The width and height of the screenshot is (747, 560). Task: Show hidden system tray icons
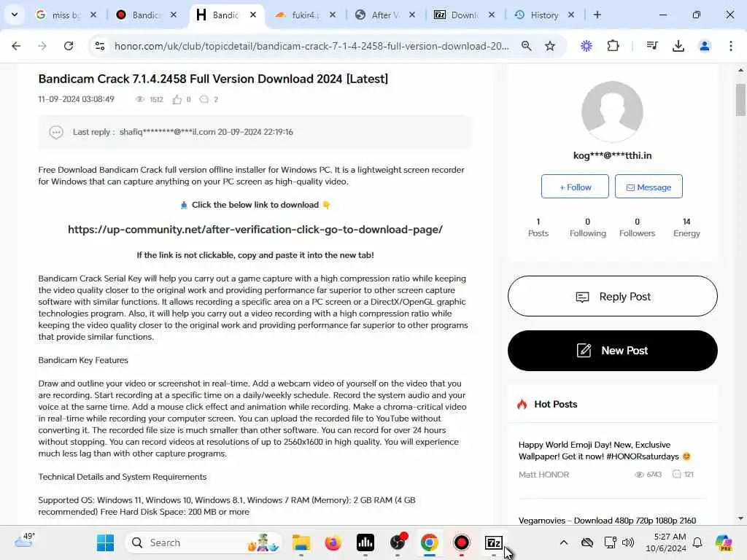(564, 542)
